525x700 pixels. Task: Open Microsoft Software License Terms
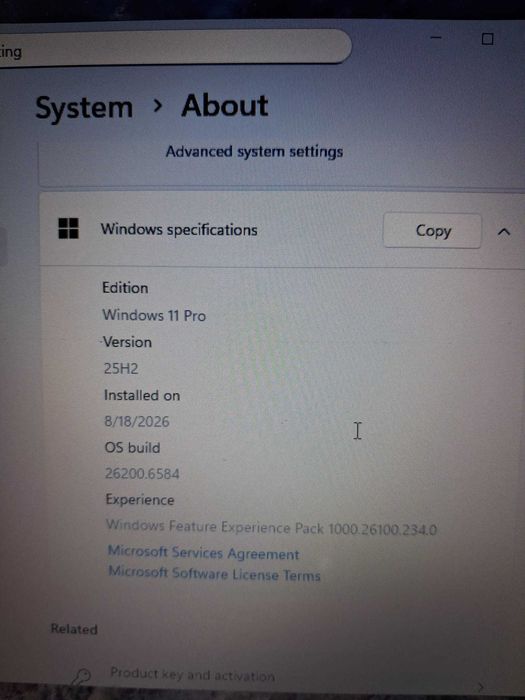(214, 573)
